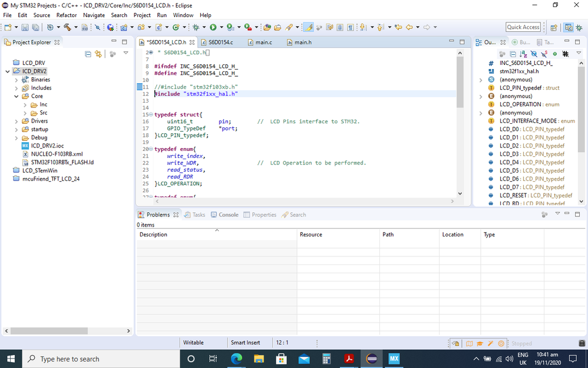Click the Location column header

click(460, 234)
